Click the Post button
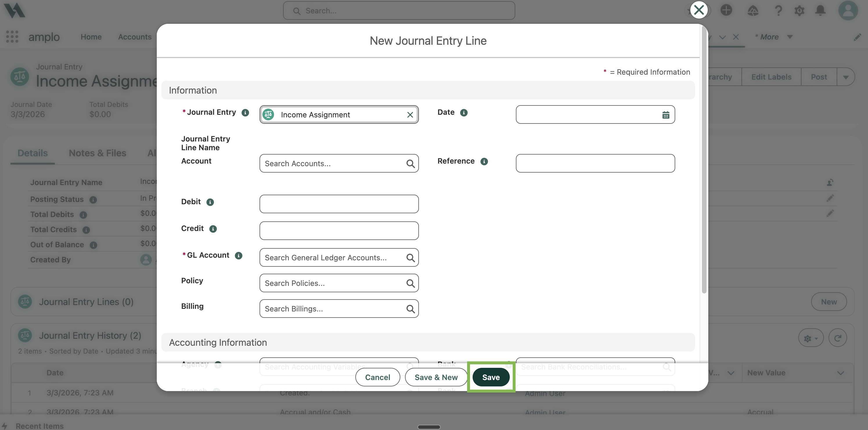 pyautogui.click(x=819, y=77)
